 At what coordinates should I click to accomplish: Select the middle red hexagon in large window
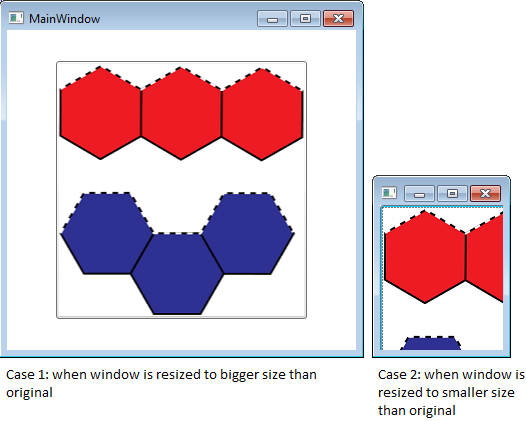point(181,113)
